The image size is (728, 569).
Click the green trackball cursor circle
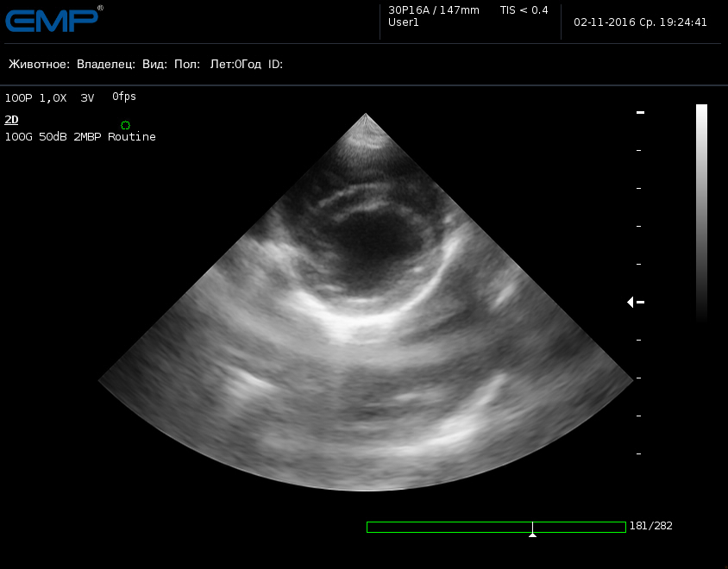click(125, 125)
